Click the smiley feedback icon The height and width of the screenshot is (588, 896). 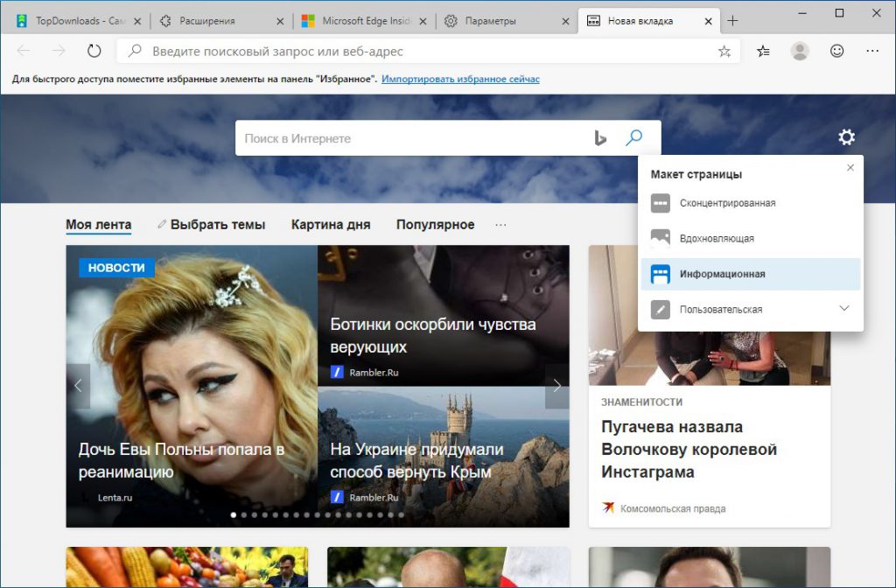tap(836, 51)
